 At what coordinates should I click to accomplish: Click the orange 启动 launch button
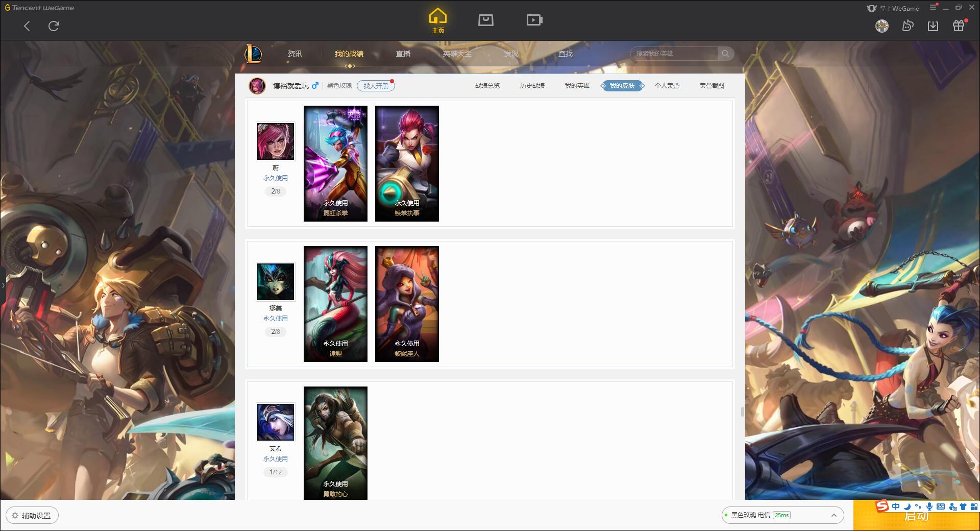916,516
